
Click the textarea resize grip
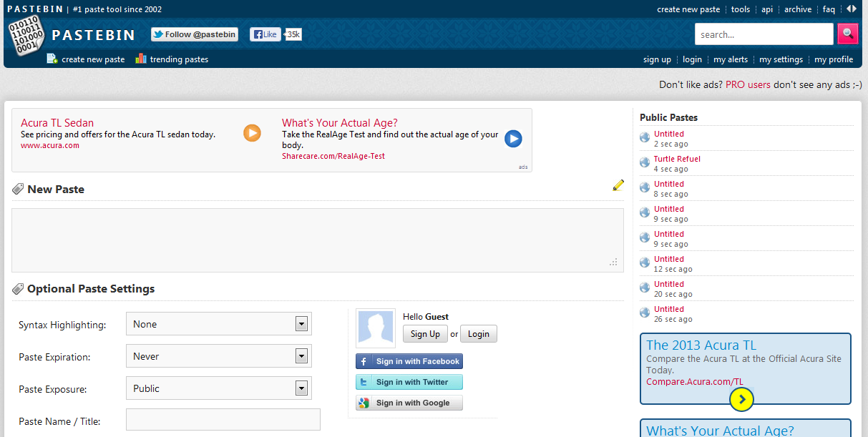[x=613, y=262]
